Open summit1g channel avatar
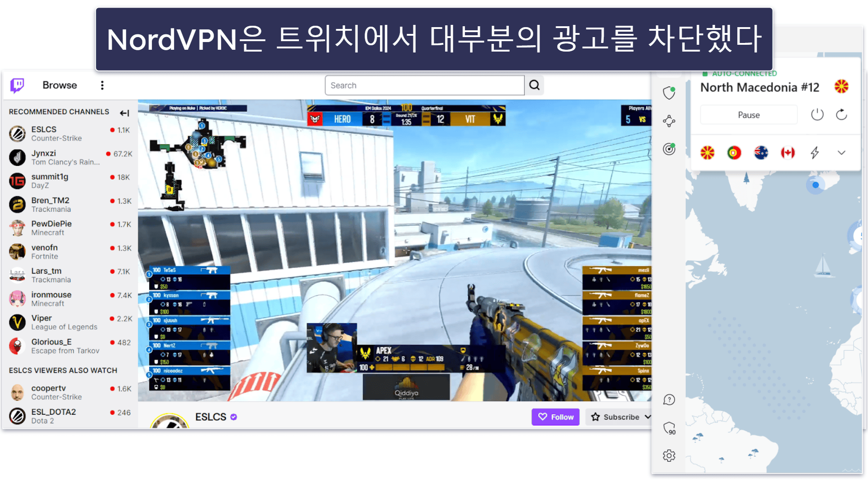This screenshot has height=488, width=868. (17, 181)
